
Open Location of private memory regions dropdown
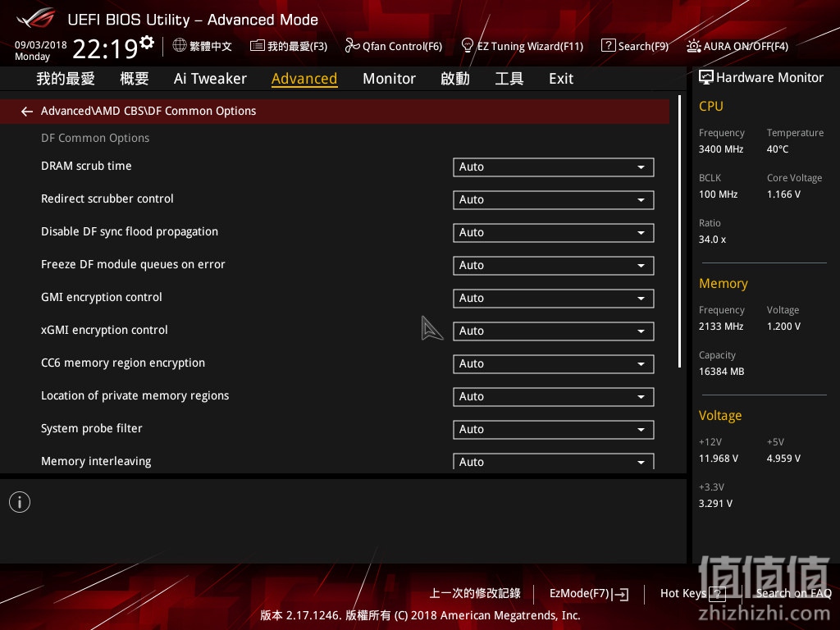tap(554, 396)
